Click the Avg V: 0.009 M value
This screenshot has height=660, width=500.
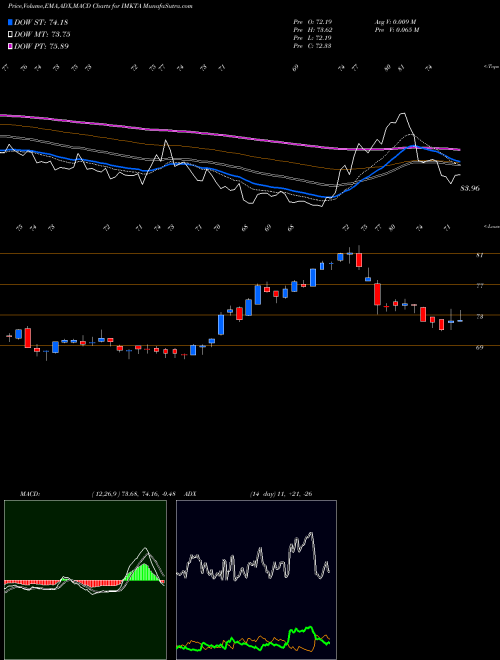[395, 22]
